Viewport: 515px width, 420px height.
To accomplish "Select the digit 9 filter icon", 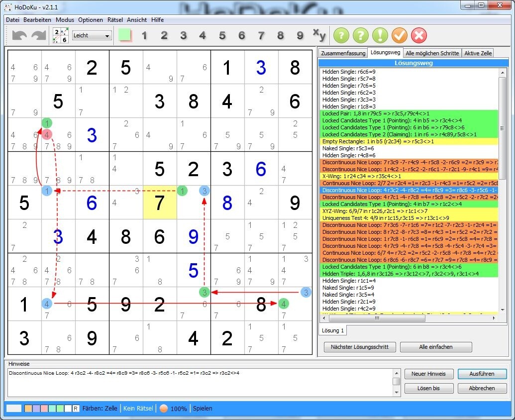I will click(300, 35).
